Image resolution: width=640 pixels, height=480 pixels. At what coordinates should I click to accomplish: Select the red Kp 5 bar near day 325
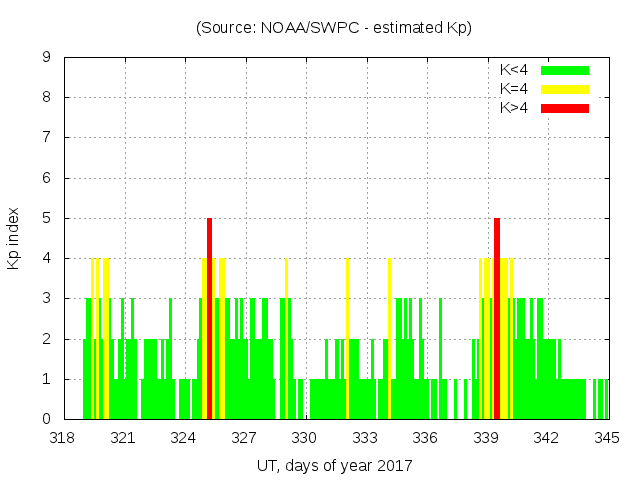(210, 318)
